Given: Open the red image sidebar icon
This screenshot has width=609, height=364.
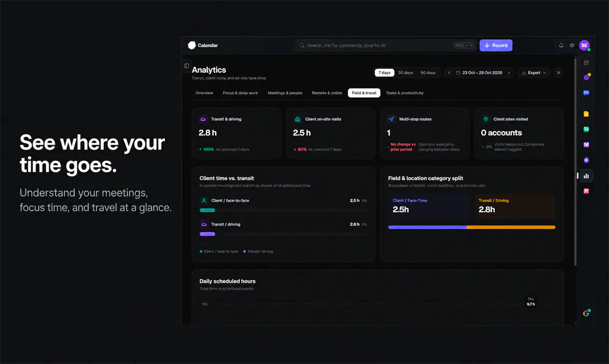Looking at the screenshot, I should tap(586, 191).
